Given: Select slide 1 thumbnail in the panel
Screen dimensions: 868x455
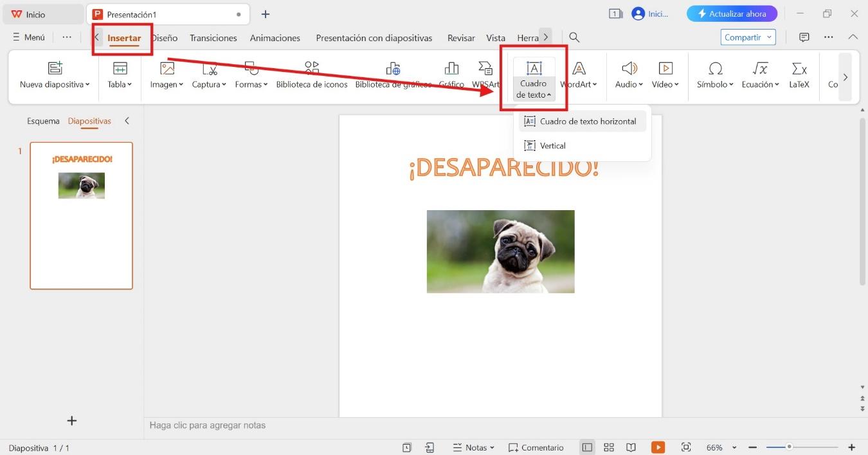Looking at the screenshot, I should 81,215.
